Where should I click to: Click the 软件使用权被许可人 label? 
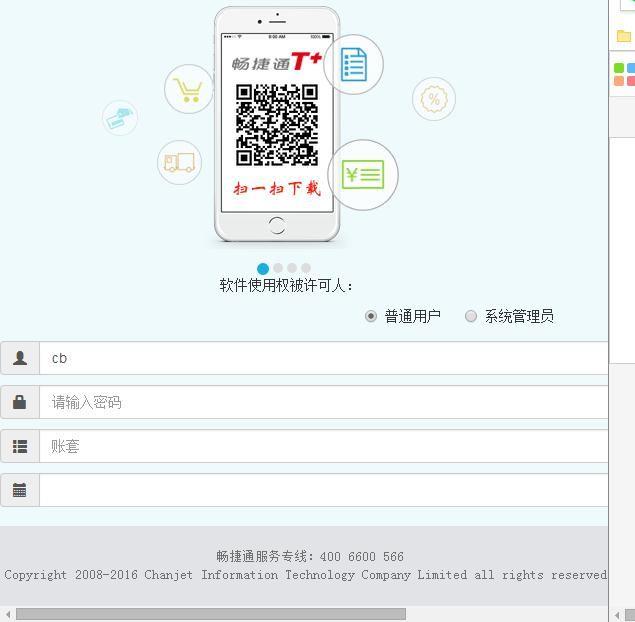click(286, 285)
